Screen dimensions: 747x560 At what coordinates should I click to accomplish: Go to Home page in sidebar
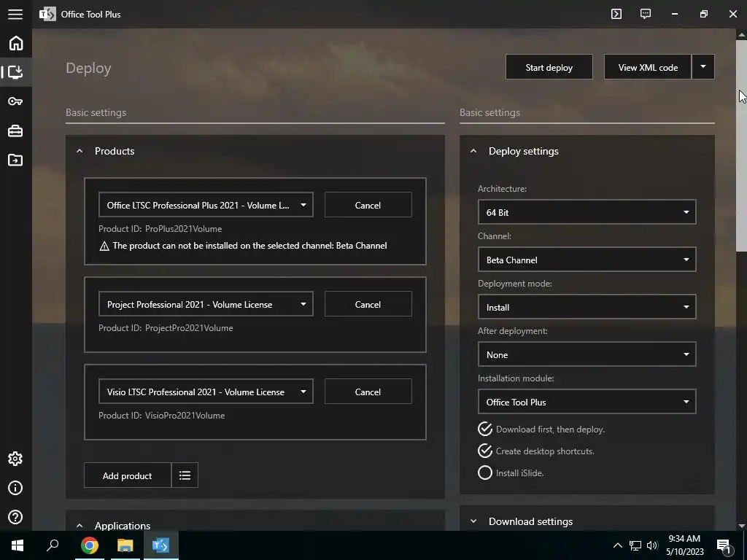pos(16,43)
